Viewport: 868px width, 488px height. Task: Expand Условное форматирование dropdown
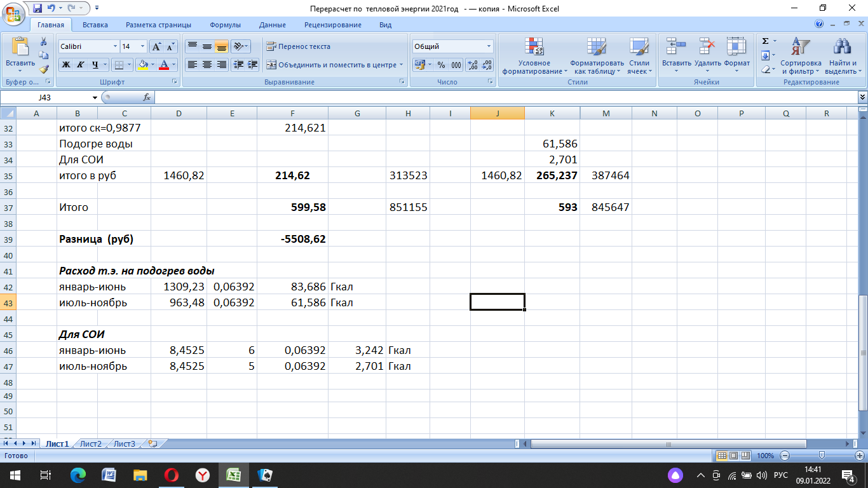[x=534, y=55]
